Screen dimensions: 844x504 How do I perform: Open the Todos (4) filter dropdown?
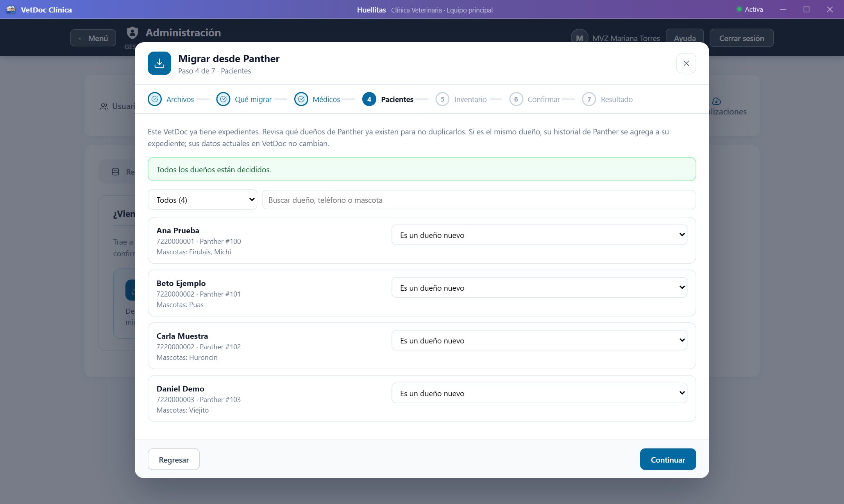pos(202,200)
